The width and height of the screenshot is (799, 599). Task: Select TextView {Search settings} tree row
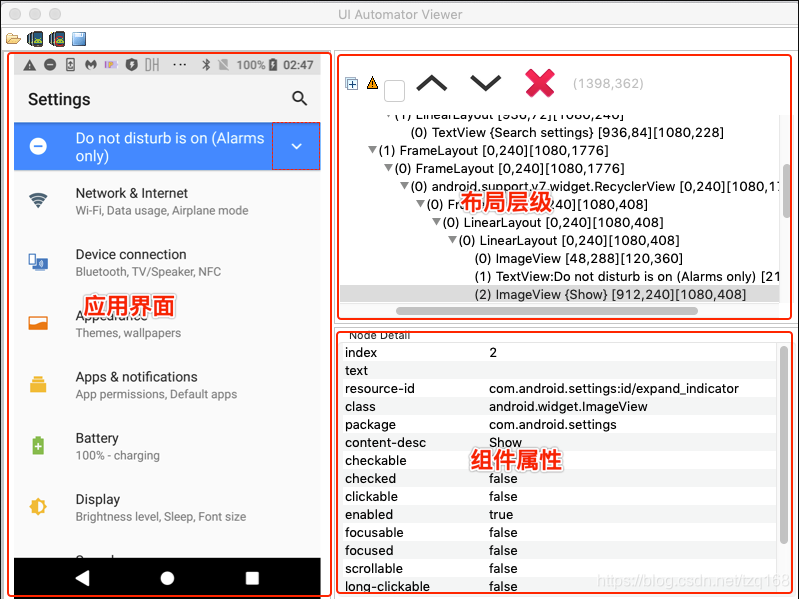[x=567, y=132]
